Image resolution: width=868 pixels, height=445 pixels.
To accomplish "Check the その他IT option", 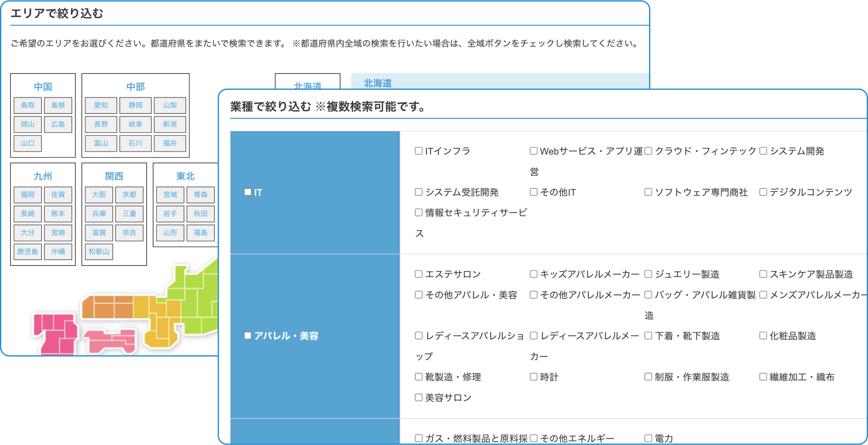I will coord(534,192).
